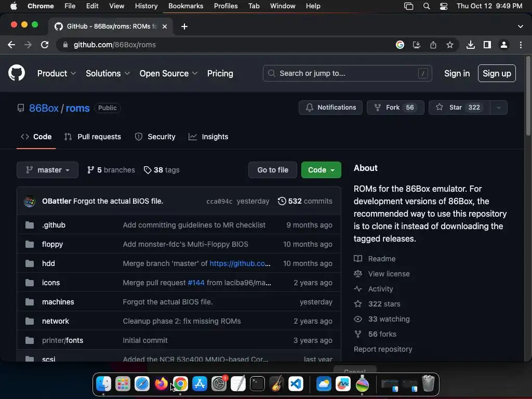The height and width of the screenshot is (399, 532).
Task: Open the master branch selector dropdown
Action: point(47,170)
